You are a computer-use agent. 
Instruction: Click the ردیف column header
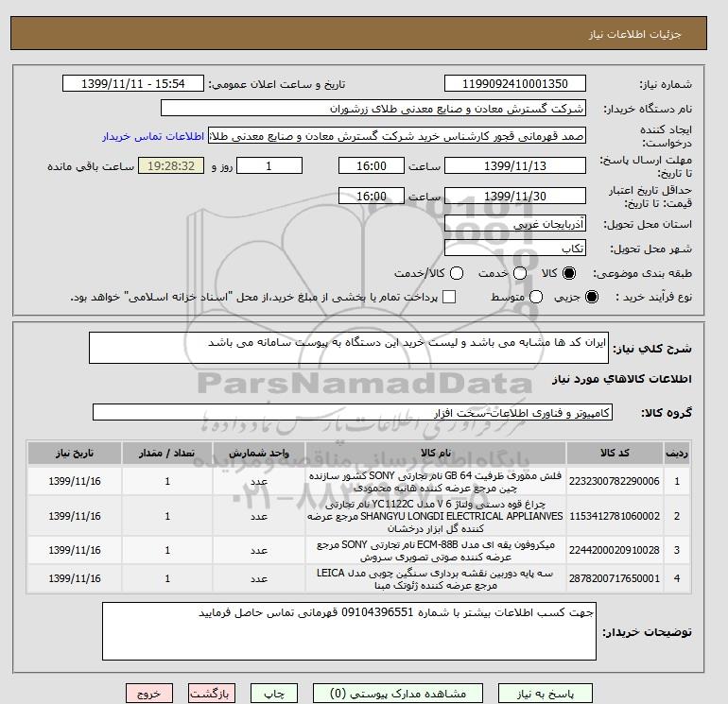(x=676, y=453)
